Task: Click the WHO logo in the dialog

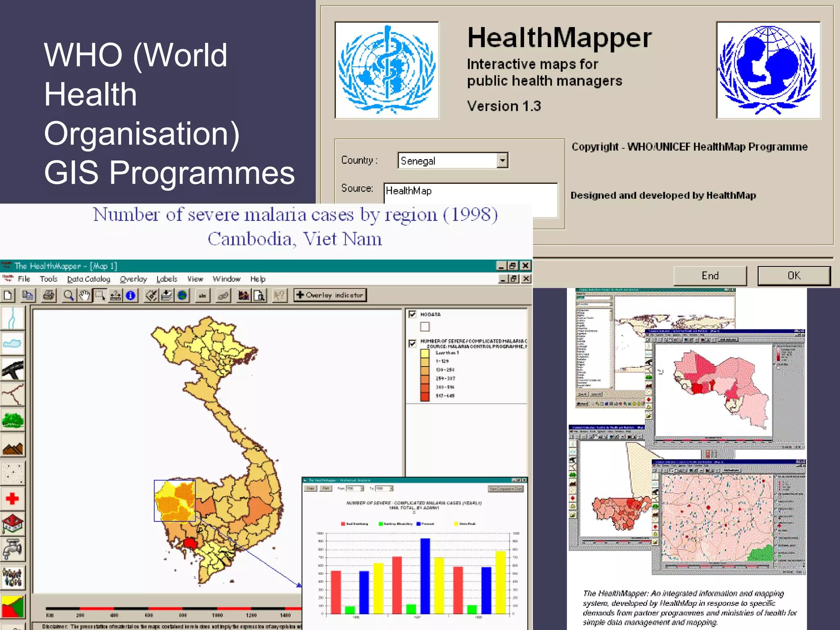Action: 387,70
